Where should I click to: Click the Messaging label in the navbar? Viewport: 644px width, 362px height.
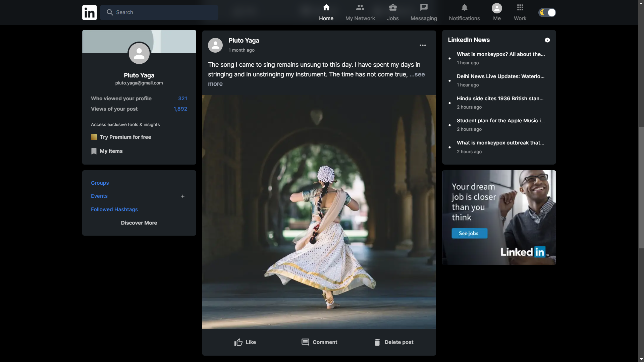pyautogui.click(x=424, y=18)
